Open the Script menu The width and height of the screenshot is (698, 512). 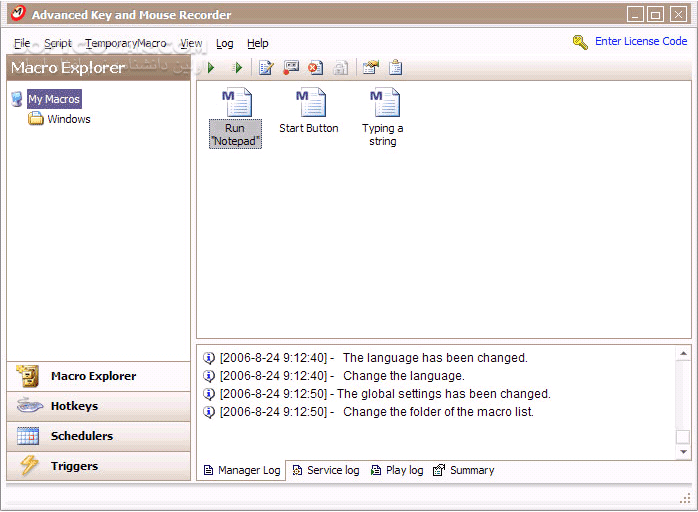[58, 43]
